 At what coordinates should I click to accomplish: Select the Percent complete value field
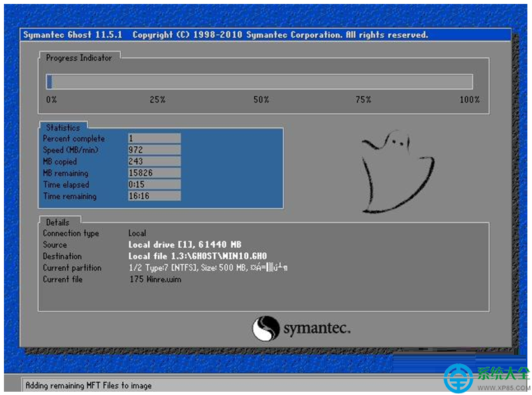154,139
